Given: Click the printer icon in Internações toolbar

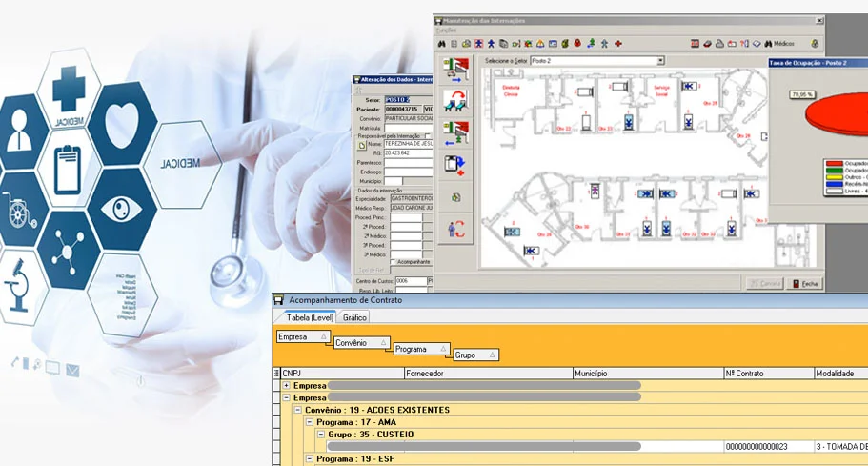Looking at the screenshot, I should pyautogui.click(x=719, y=44).
